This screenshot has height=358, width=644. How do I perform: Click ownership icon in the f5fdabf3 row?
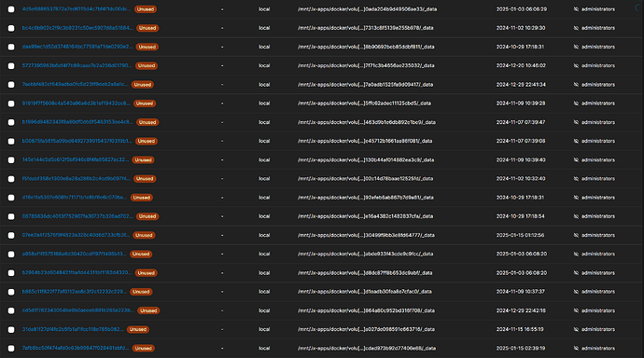(x=576, y=179)
